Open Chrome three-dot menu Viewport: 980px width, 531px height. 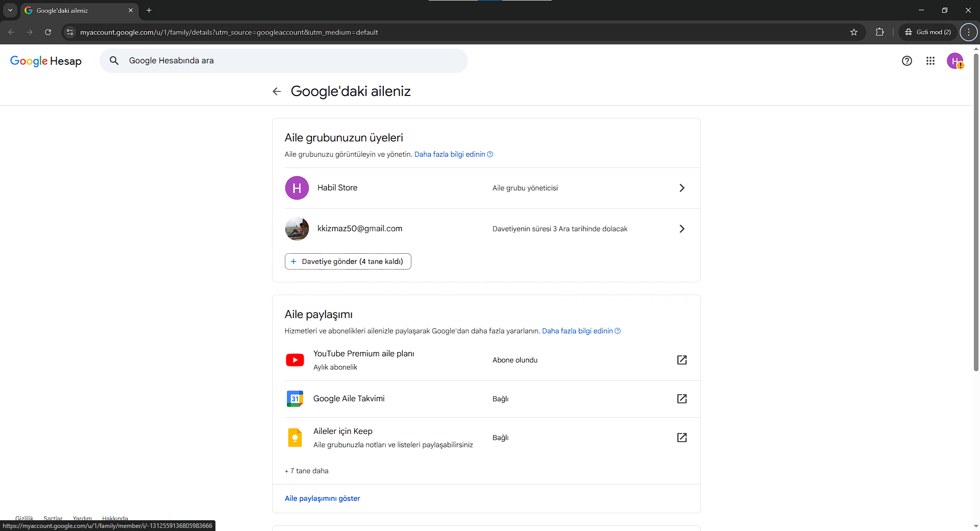tap(968, 32)
